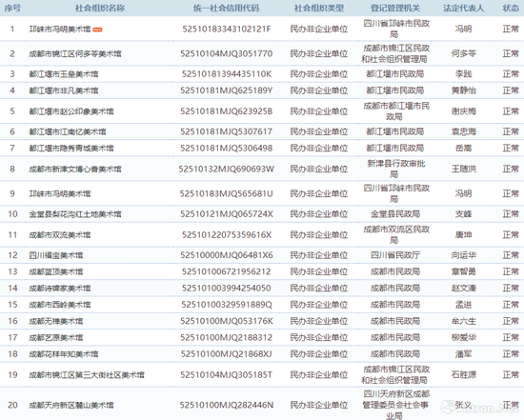This screenshot has width=524, height=420.
Task: Click the orange new badge beside 邛崃市冯明美术馆
Action: (97, 30)
